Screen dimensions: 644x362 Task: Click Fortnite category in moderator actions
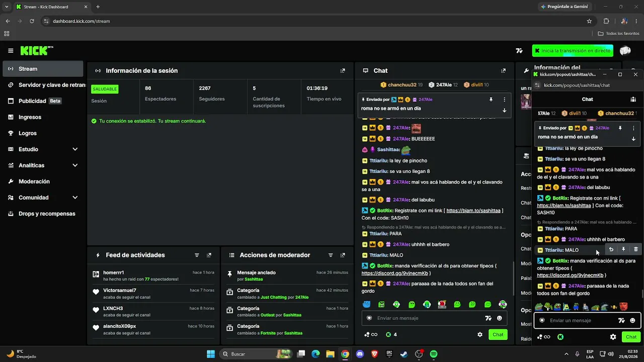tap(269, 333)
